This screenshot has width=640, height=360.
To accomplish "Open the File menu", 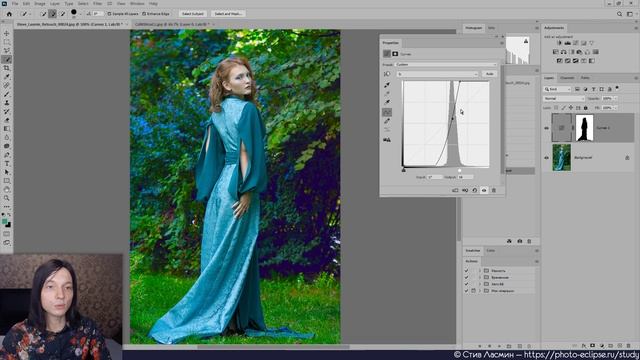I will point(15,4).
